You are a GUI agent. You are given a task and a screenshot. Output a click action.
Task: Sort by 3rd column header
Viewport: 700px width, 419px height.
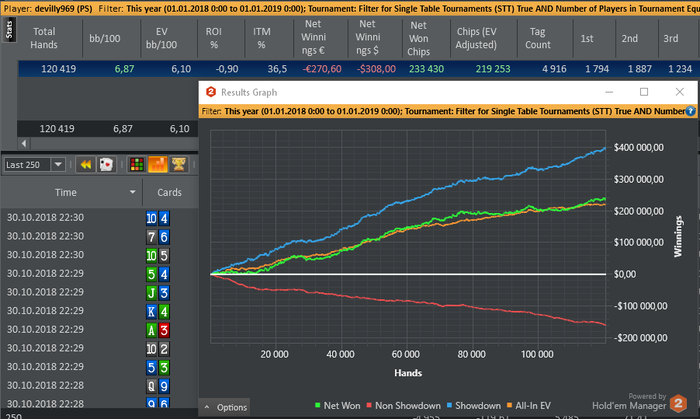point(671,38)
